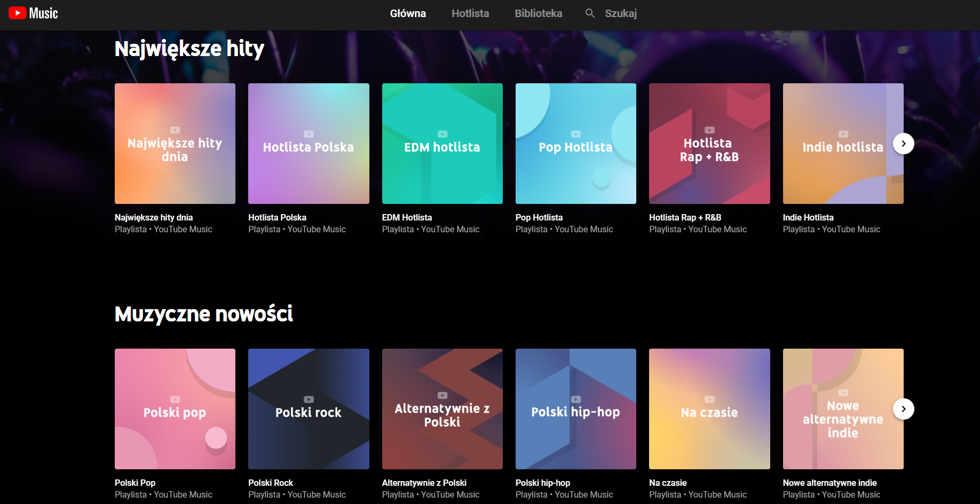The height and width of the screenshot is (504, 980).
Task: Click the Indie Hotlista title link
Action: point(808,217)
